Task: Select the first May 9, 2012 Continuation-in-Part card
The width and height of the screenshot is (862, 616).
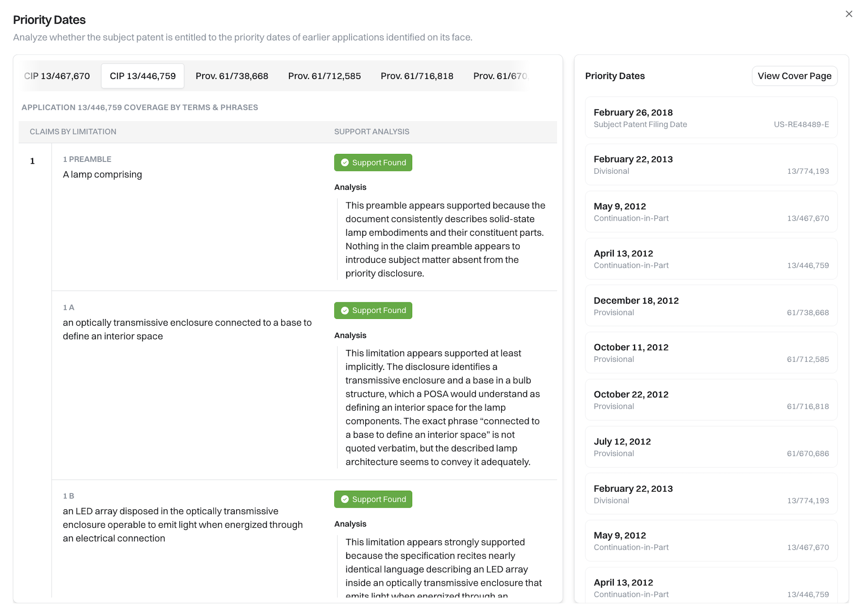Action: pyautogui.click(x=711, y=212)
